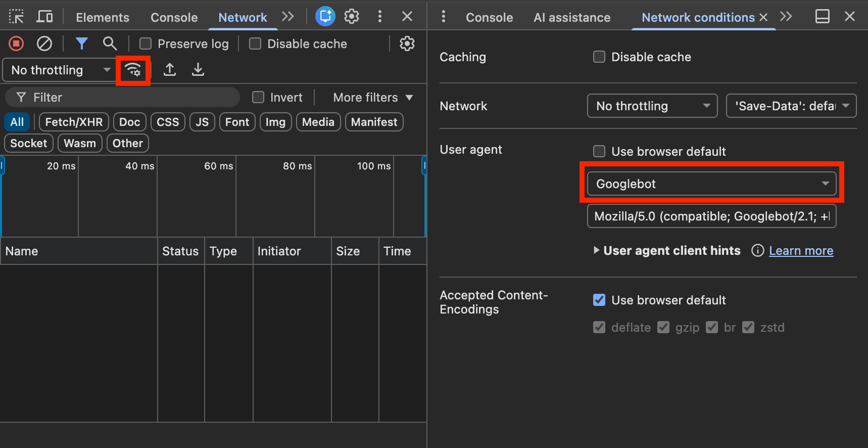Open the Learn more link
This screenshot has height=448, width=868.
[801, 251]
